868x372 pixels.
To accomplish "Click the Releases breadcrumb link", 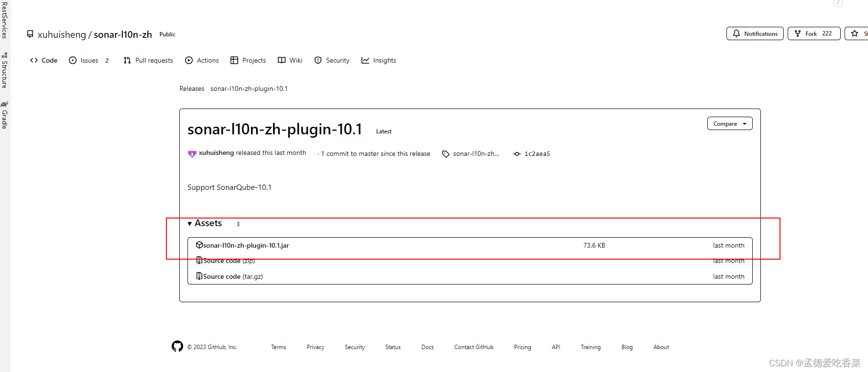I will pos(192,88).
